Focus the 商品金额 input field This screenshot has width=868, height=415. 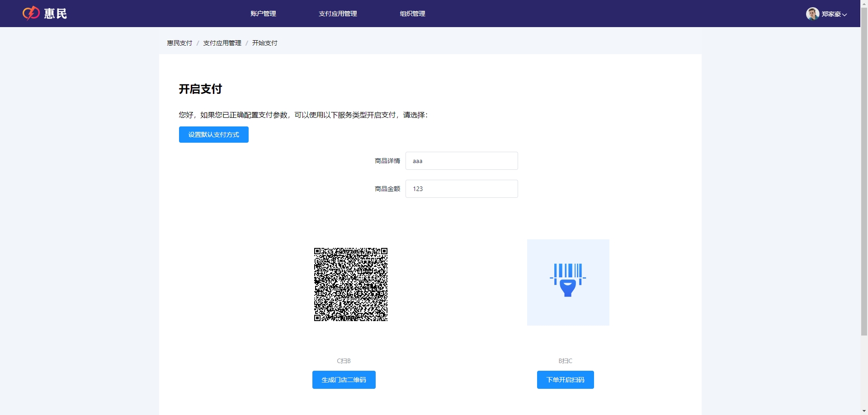pos(462,189)
